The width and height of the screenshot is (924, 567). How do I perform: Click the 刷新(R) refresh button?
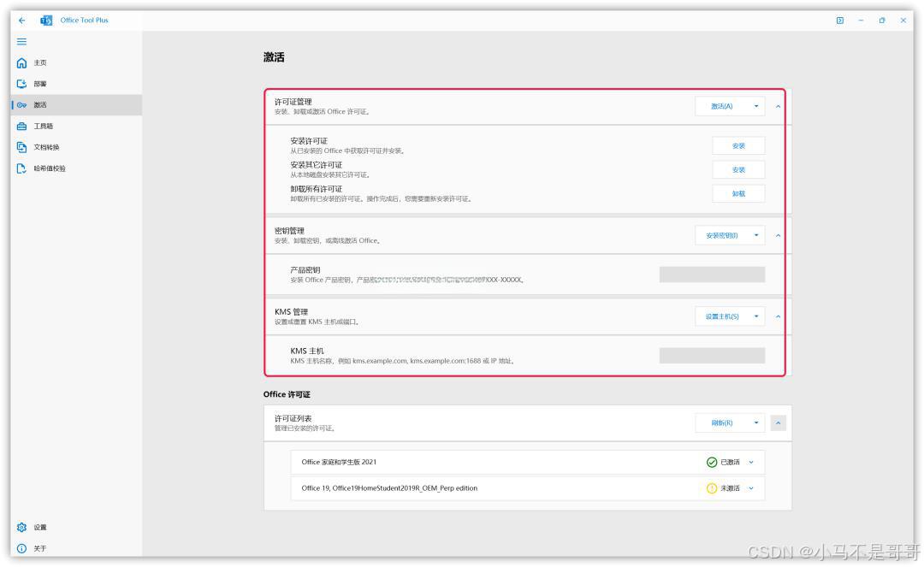[x=722, y=422]
